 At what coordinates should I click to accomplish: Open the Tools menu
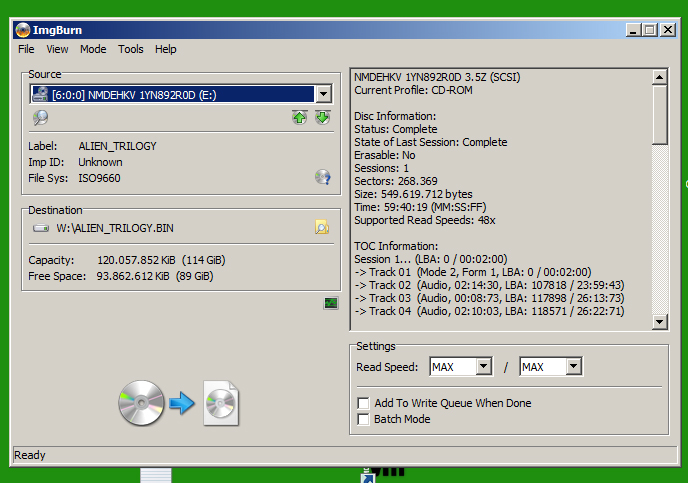coord(131,49)
